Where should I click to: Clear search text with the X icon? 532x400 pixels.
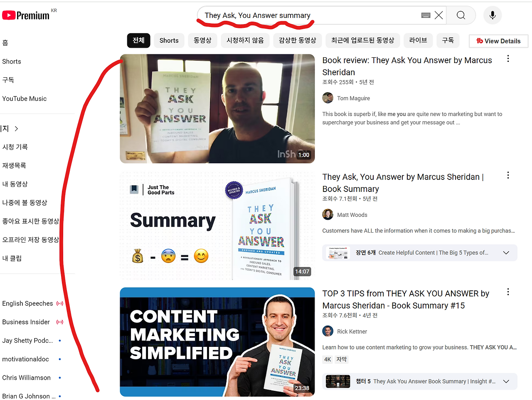pos(439,15)
